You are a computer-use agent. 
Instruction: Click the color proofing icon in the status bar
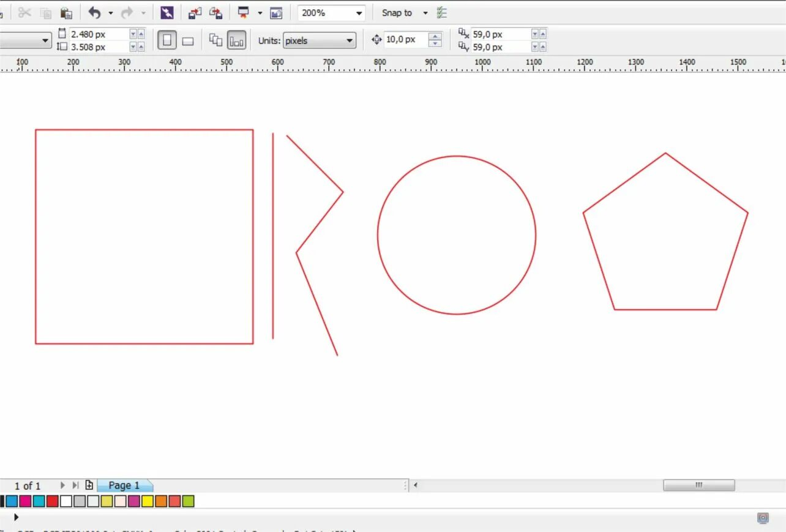point(763,519)
